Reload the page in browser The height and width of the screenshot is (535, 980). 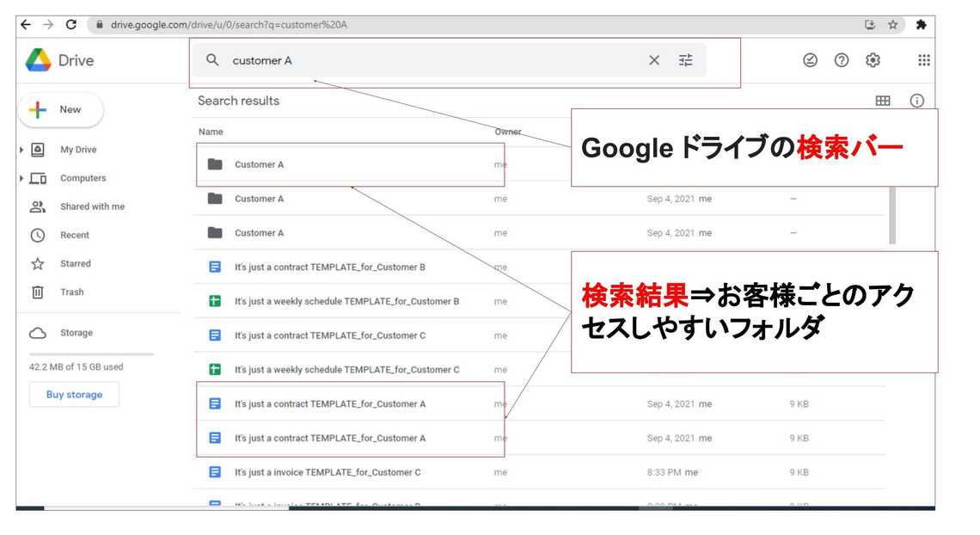point(70,25)
